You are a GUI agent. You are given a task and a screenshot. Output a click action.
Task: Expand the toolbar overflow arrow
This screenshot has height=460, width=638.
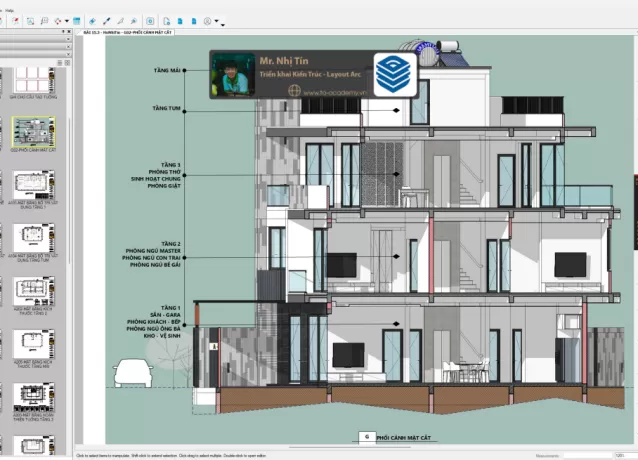coord(223,25)
